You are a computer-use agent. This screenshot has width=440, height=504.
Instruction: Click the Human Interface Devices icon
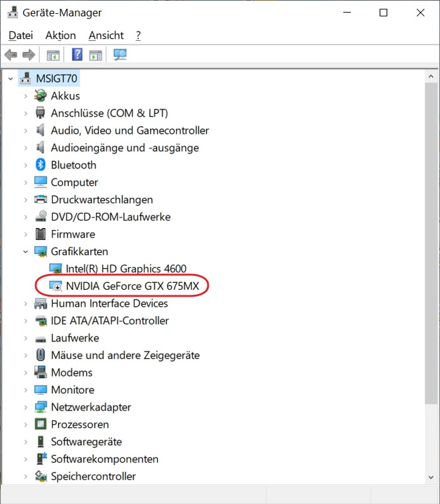[40, 304]
